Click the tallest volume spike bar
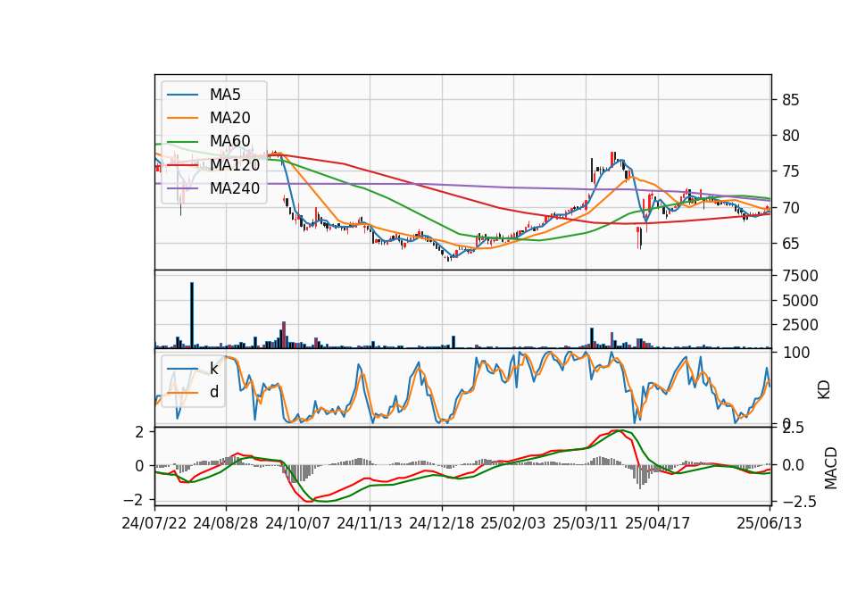Image resolution: width=857 pixels, height=616 pixels. click(192, 315)
